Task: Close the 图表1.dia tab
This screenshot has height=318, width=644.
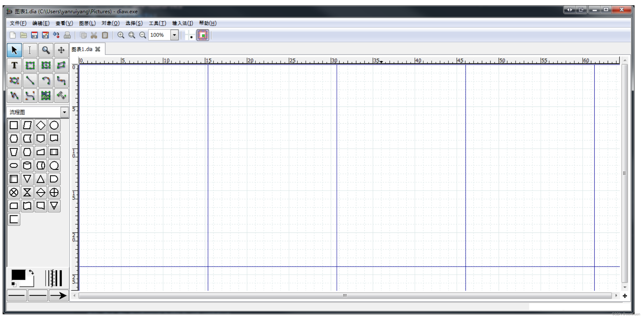Action: point(98,49)
